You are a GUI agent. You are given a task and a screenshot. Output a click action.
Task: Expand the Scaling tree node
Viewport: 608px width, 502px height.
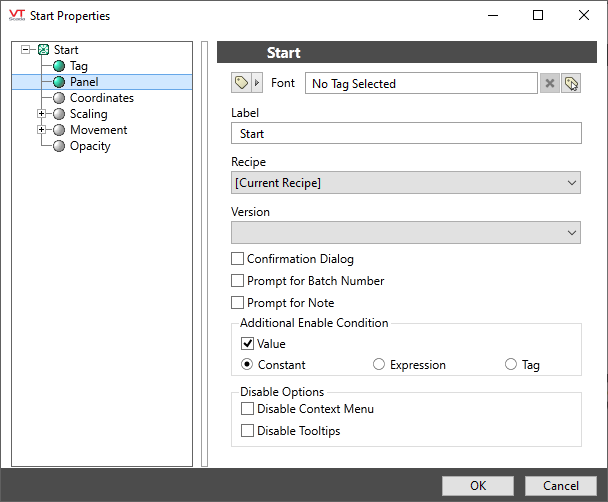click(41, 114)
